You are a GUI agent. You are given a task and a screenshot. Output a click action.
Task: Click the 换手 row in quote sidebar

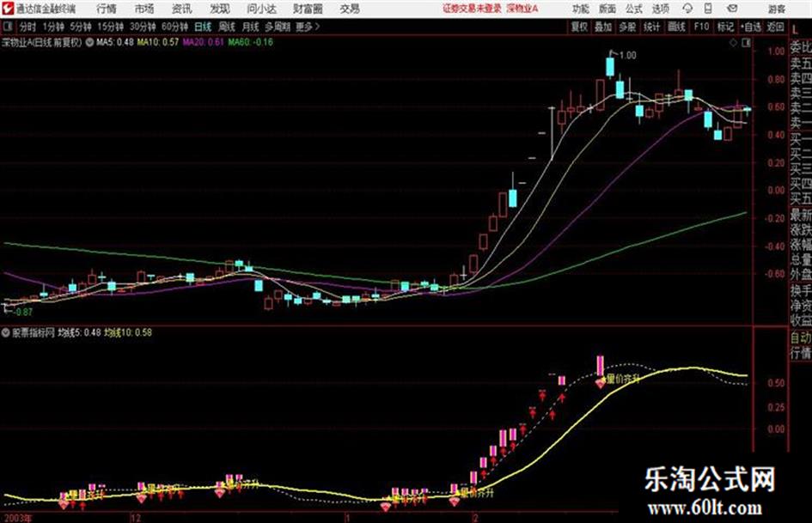pos(801,290)
